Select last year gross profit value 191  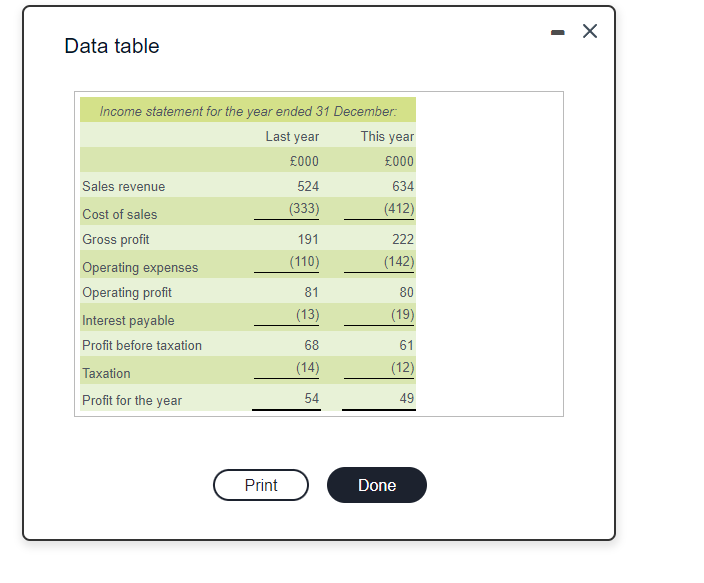coord(308,239)
